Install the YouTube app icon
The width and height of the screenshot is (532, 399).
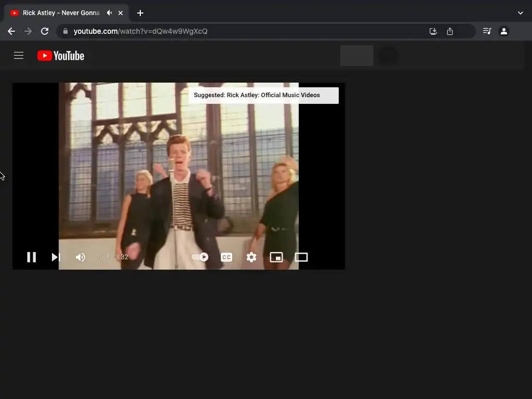[x=433, y=31]
